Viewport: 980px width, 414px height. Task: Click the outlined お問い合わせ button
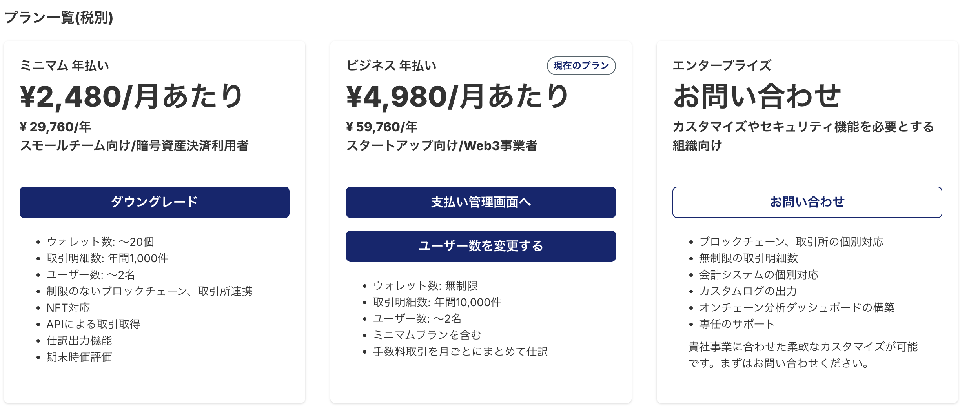[807, 202]
